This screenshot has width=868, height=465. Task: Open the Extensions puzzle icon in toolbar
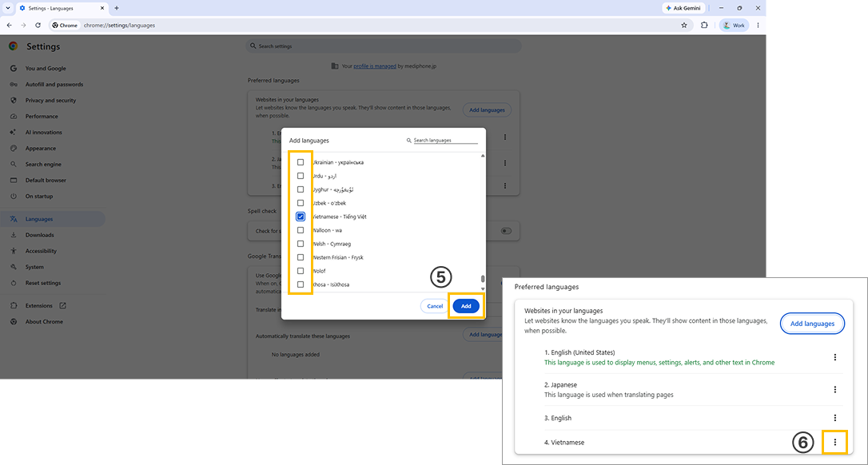(704, 26)
